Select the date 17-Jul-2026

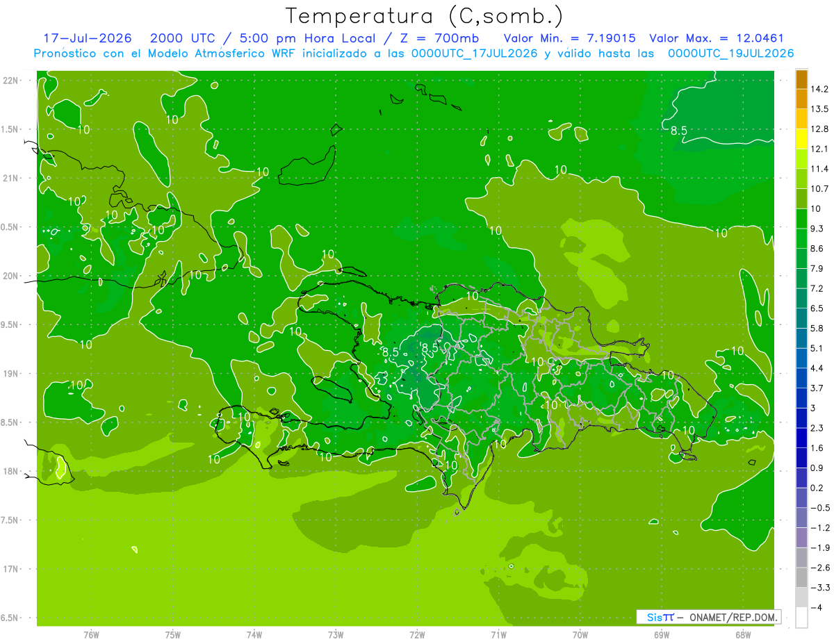[88, 38]
